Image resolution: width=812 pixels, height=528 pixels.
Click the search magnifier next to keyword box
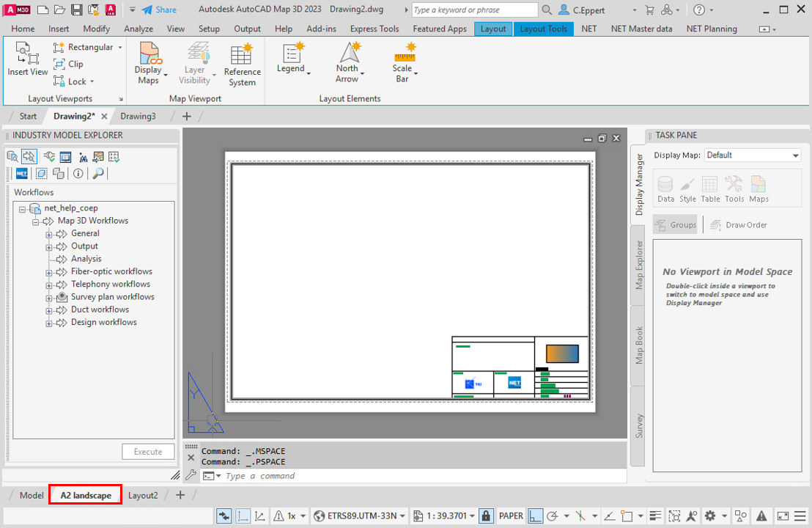(547, 10)
